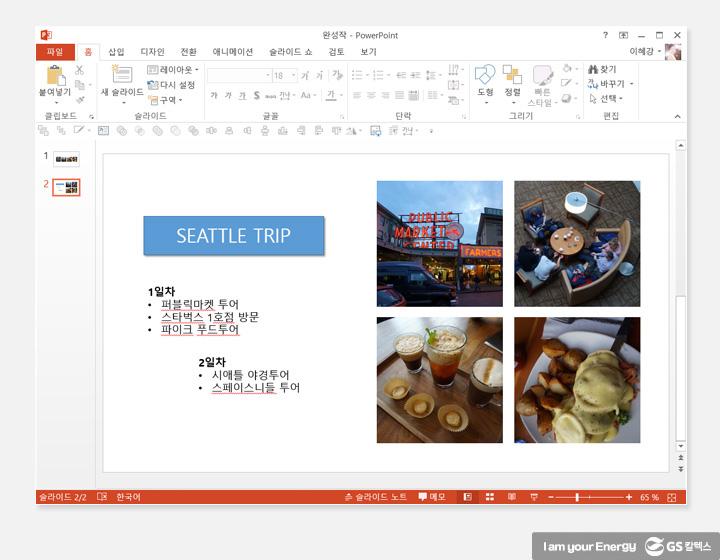Switch to the Animations (애니메이션) tab
720x560 pixels.
[233, 52]
